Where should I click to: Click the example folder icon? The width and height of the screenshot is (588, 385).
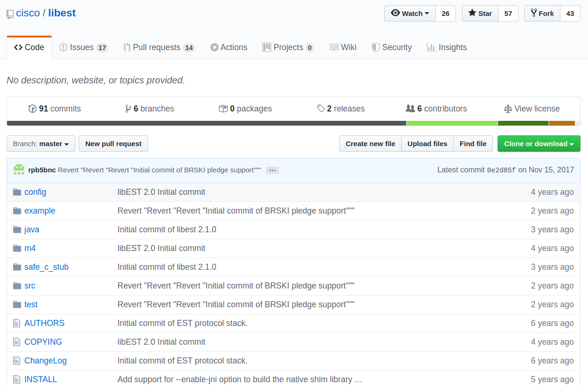pos(17,211)
